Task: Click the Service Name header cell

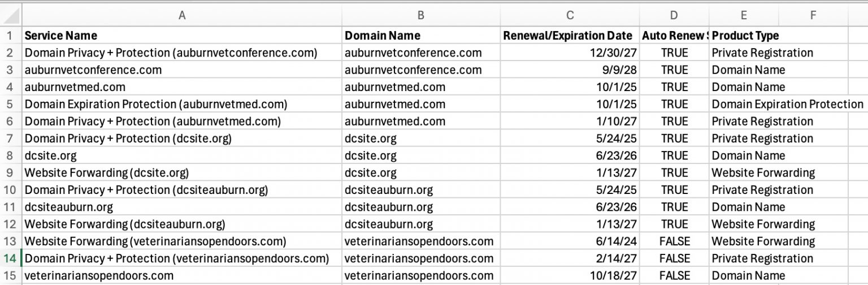Action: tap(61, 36)
